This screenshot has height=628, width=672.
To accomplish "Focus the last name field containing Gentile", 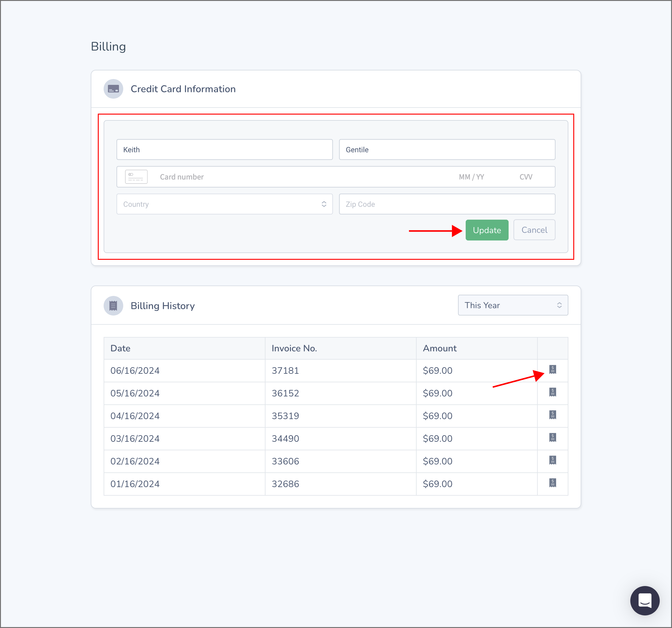I will coord(447,149).
